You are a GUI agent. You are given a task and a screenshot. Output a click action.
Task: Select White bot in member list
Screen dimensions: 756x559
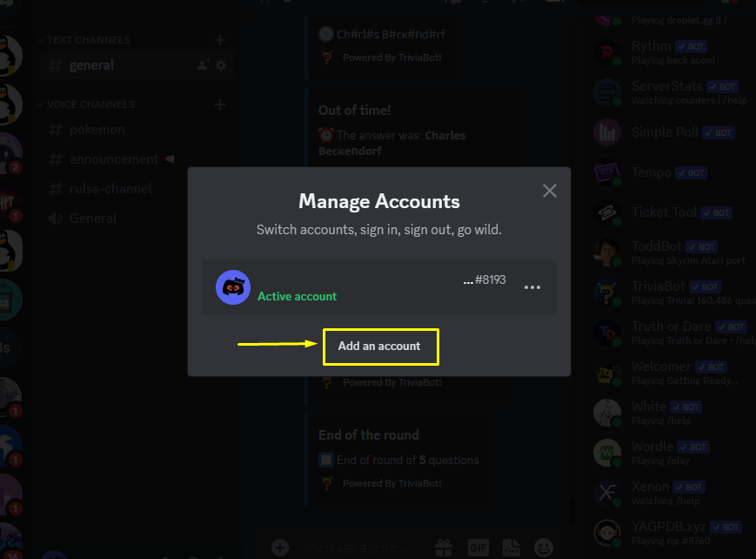(672, 413)
